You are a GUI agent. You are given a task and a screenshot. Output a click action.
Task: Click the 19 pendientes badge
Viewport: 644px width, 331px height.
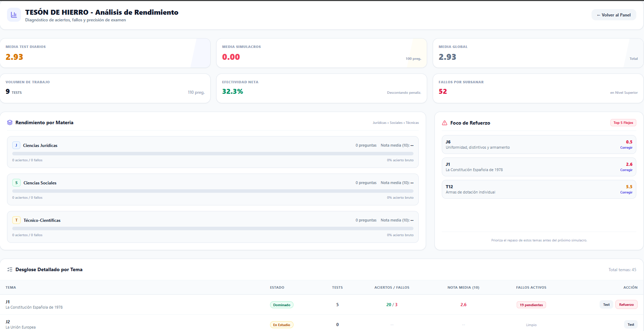[x=531, y=305]
